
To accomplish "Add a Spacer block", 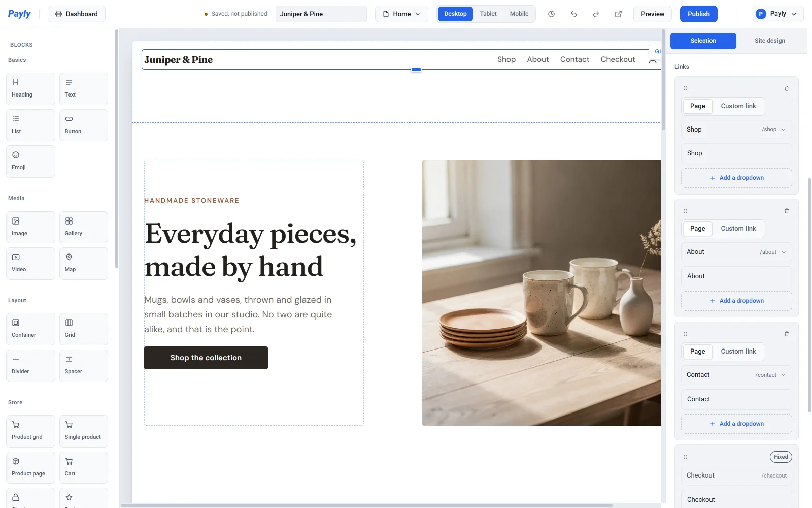I will (84, 366).
